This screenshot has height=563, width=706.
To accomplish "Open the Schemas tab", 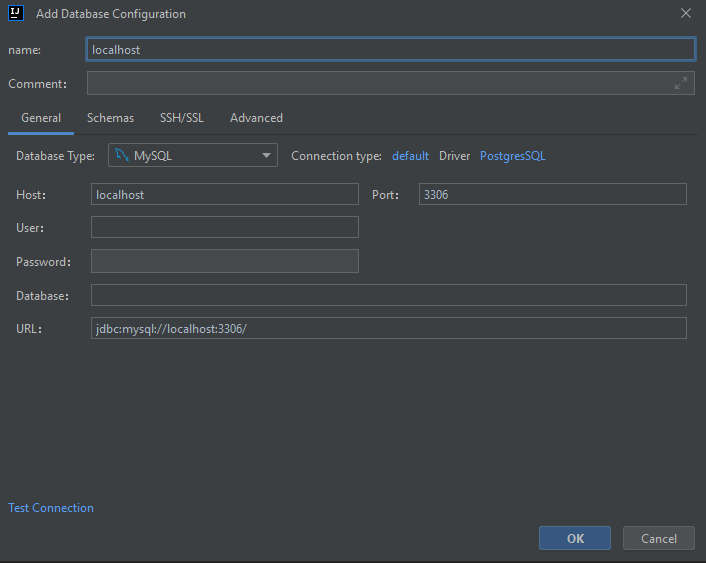I will tap(110, 118).
